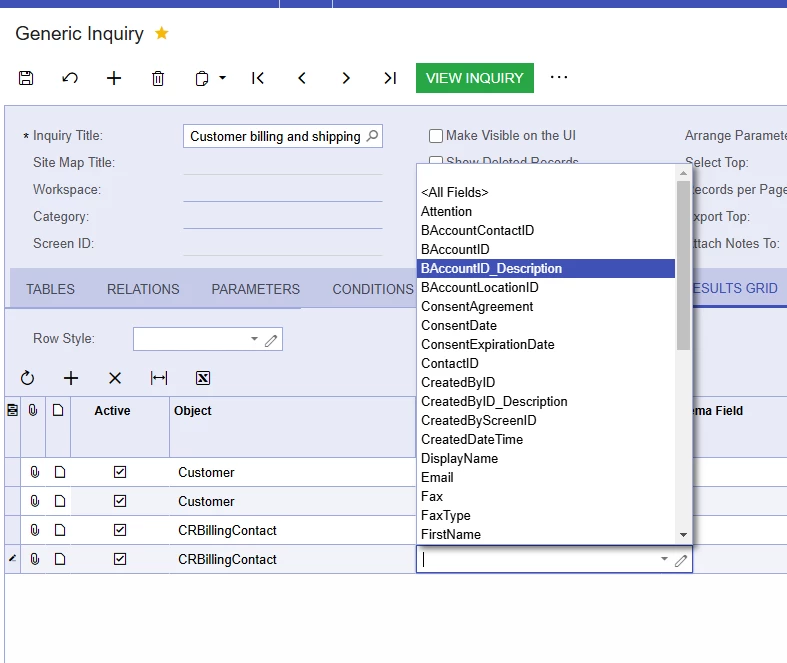Open the more actions ellipsis menu
The image size is (787, 663).
click(559, 77)
